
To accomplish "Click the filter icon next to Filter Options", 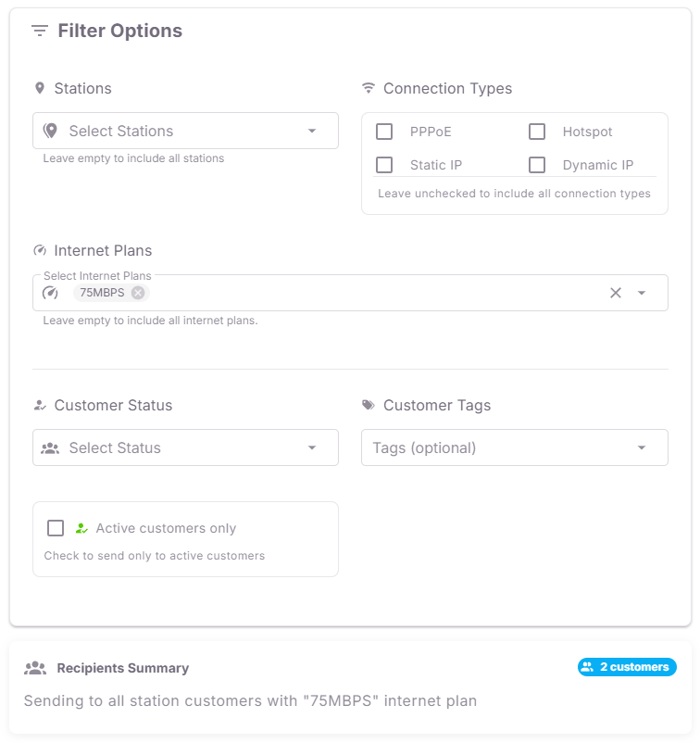I will click(38, 31).
